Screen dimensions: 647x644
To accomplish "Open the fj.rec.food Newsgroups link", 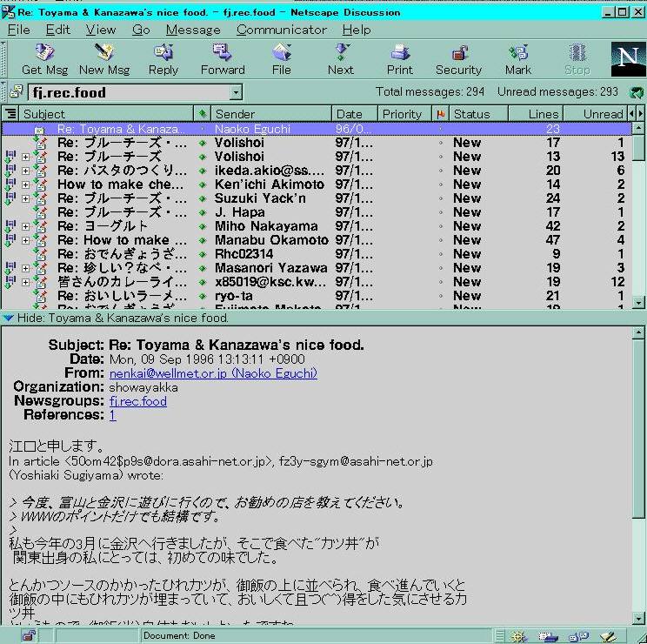I will tap(137, 401).
